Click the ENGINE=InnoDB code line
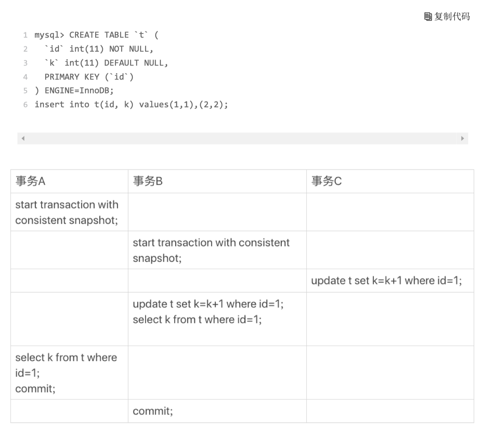The height and width of the screenshot is (448, 491). click(x=74, y=91)
